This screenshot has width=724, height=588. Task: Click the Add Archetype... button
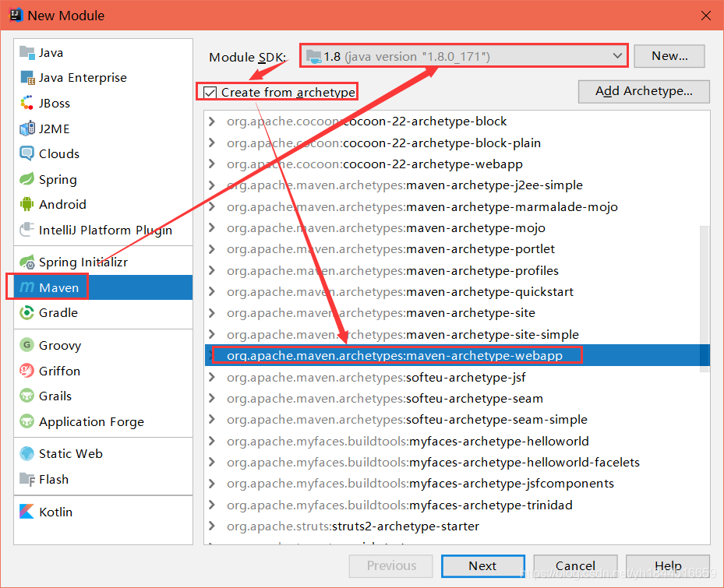pyautogui.click(x=644, y=91)
